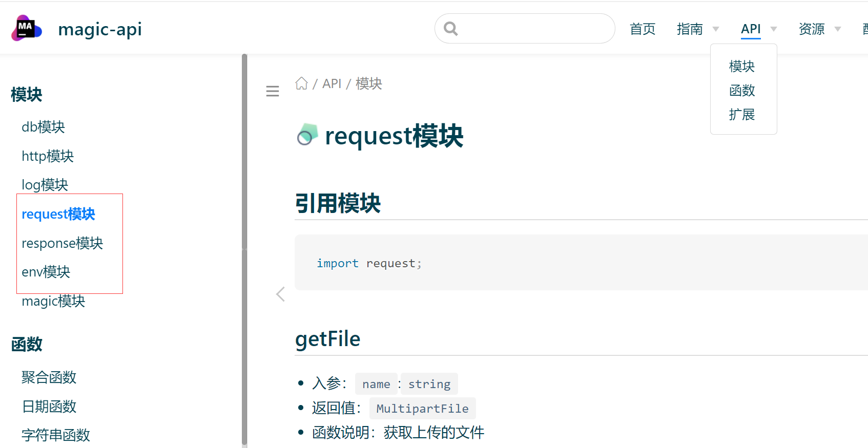Open the API dropdown arrow
This screenshot has width=868, height=448.
click(x=773, y=29)
